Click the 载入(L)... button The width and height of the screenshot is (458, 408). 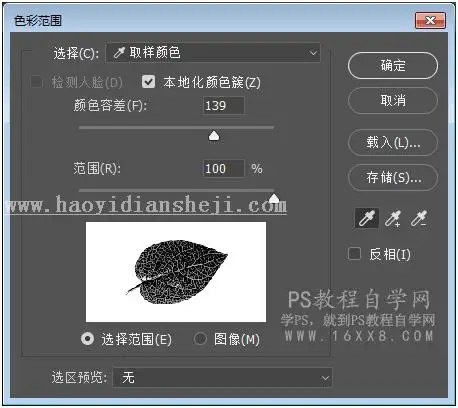click(x=393, y=142)
